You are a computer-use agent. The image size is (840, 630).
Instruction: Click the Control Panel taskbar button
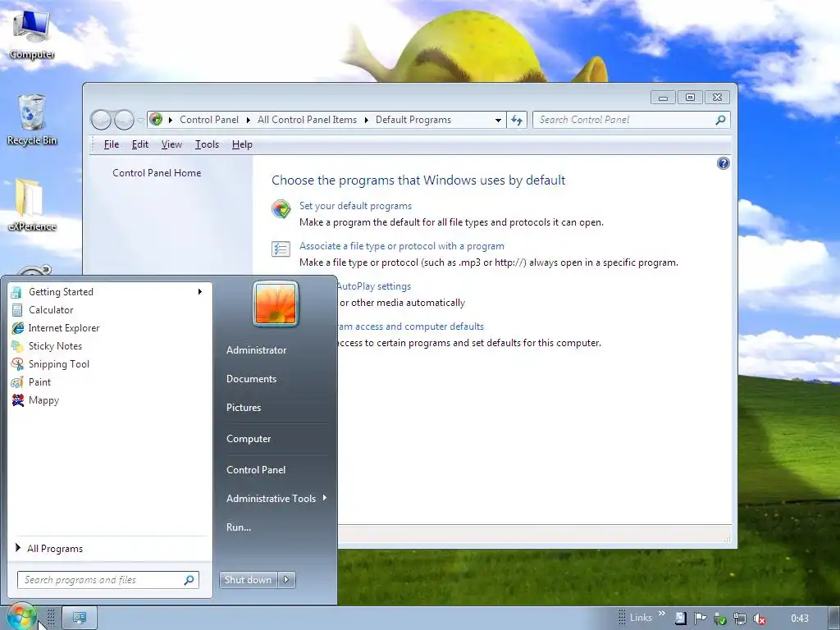point(80,618)
